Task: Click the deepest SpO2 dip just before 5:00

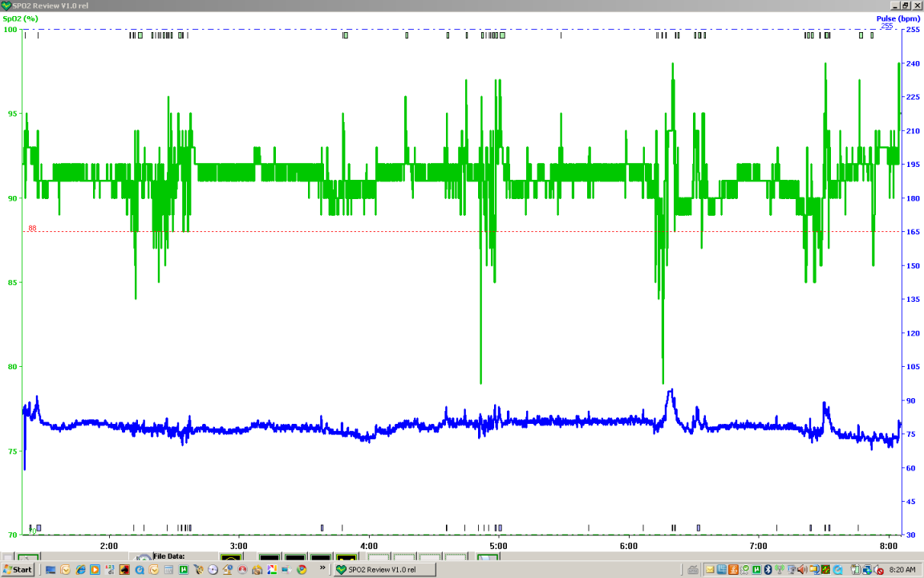Action: [480, 381]
